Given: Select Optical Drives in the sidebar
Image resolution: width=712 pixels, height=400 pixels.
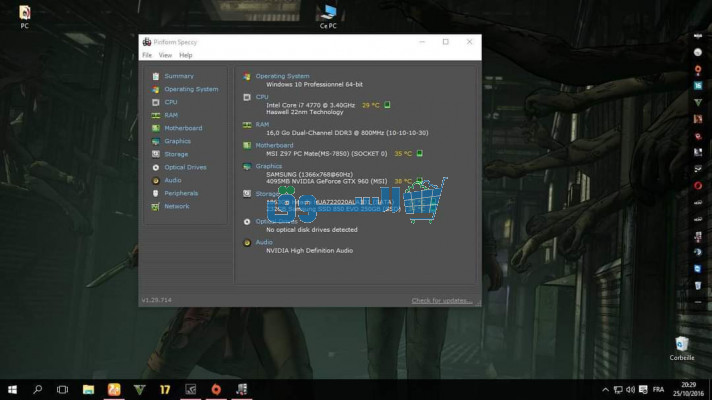Looking at the screenshot, I should [x=184, y=167].
